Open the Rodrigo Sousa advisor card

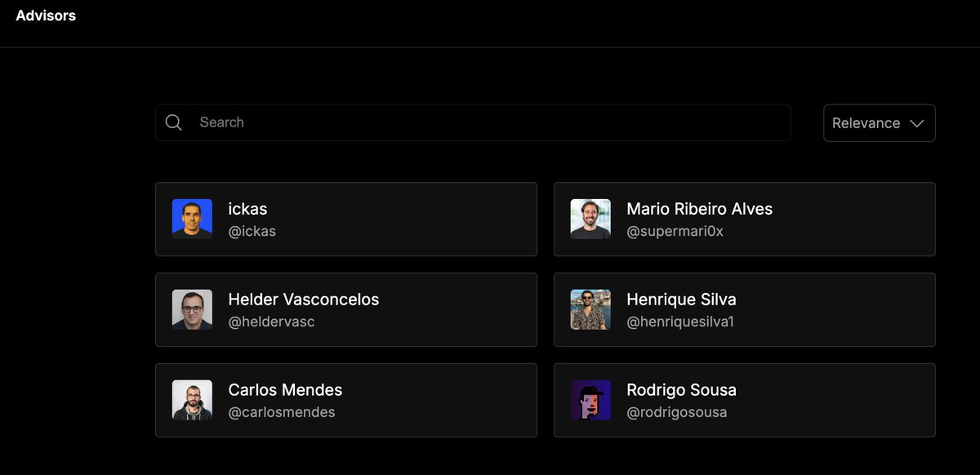pyautogui.click(x=745, y=400)
